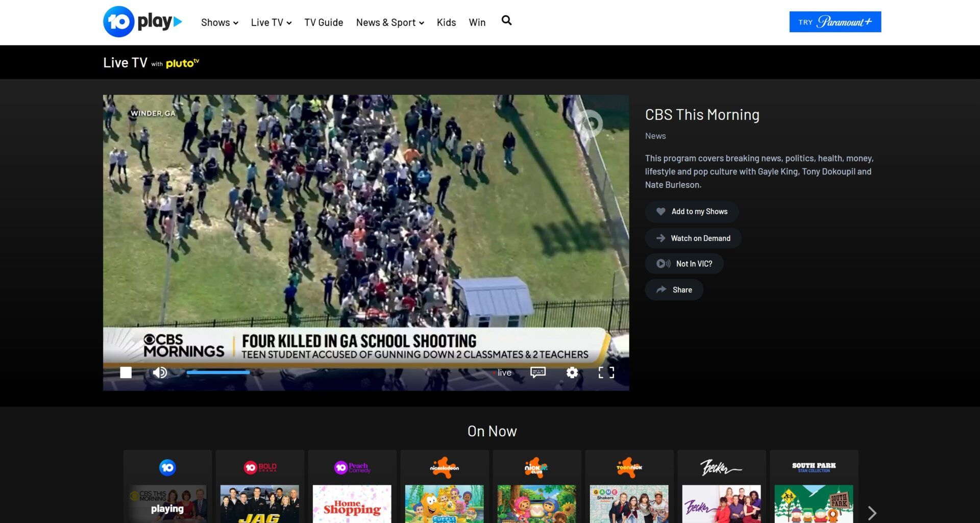The height and width of the screenshot is (523, 980).
Task: Open the Team Umizoomi thumbnail on Nick Jr.
Action: click(537, 504)
